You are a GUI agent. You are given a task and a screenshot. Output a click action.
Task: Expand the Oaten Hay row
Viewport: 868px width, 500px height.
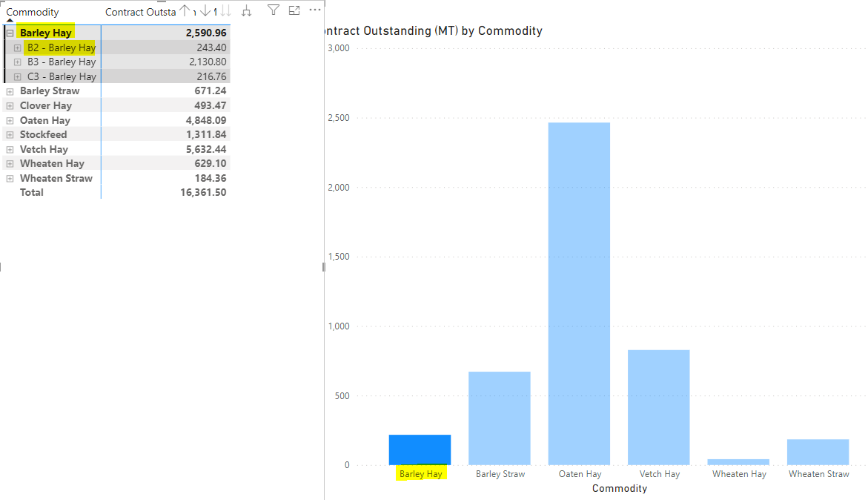coord(10,121)
